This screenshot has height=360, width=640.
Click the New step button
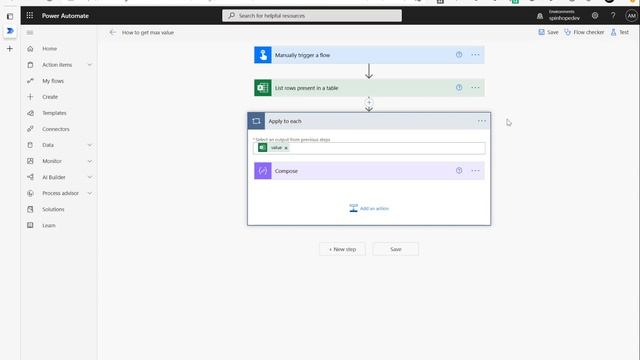click(x=342, y=249)
